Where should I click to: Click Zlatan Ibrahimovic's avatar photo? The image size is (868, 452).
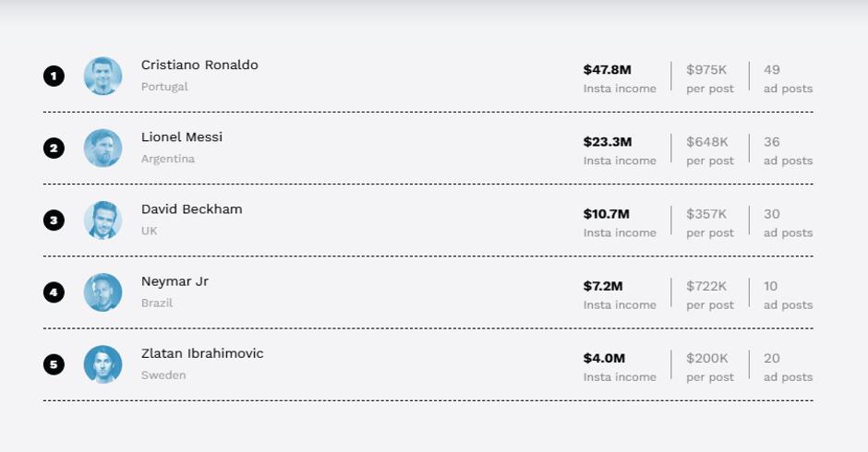(102, 363)
